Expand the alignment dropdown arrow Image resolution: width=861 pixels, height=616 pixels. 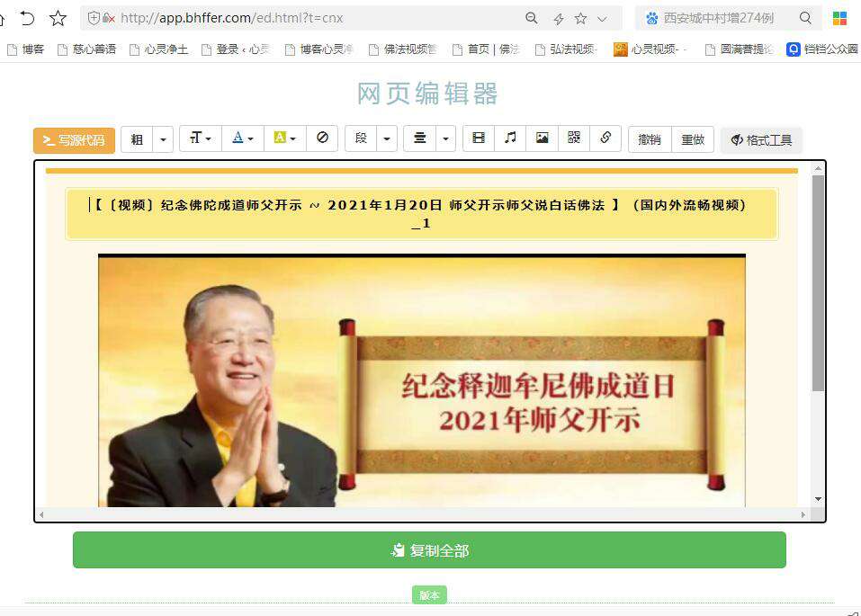pyautogui.click(x=445, y=138)
